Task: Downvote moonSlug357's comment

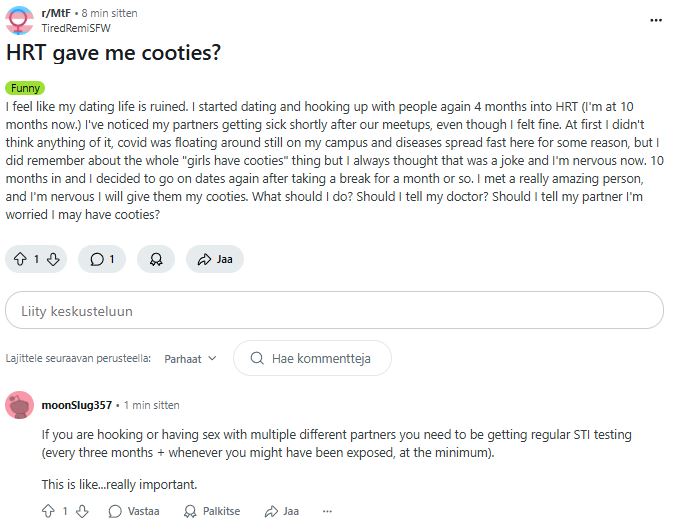Action: [x=82, y=511]
